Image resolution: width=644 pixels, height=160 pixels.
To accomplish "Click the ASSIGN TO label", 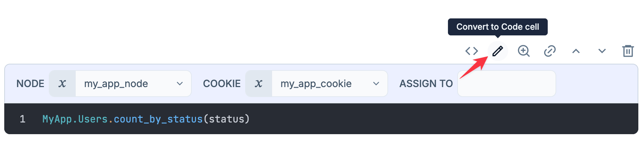I will [426, 84].
